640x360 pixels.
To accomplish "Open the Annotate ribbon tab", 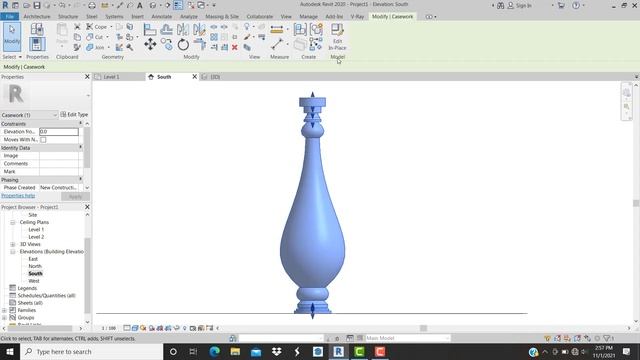I will coord(162,16).
